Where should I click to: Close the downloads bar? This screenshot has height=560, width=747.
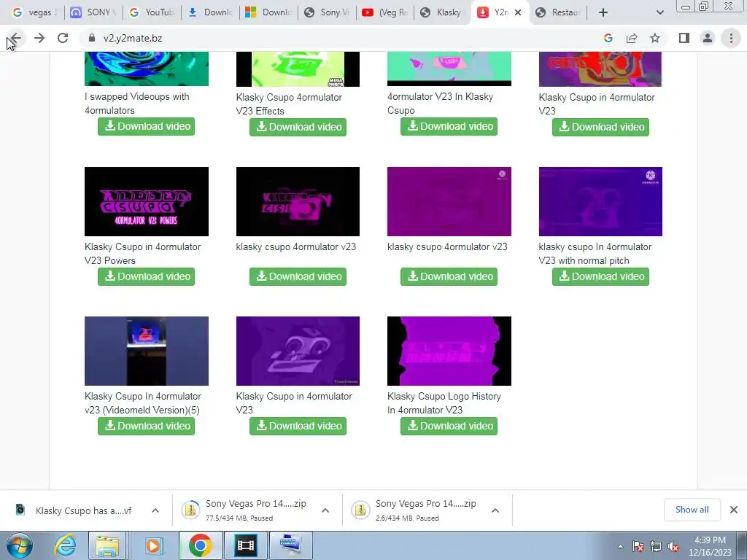point(734,510)
